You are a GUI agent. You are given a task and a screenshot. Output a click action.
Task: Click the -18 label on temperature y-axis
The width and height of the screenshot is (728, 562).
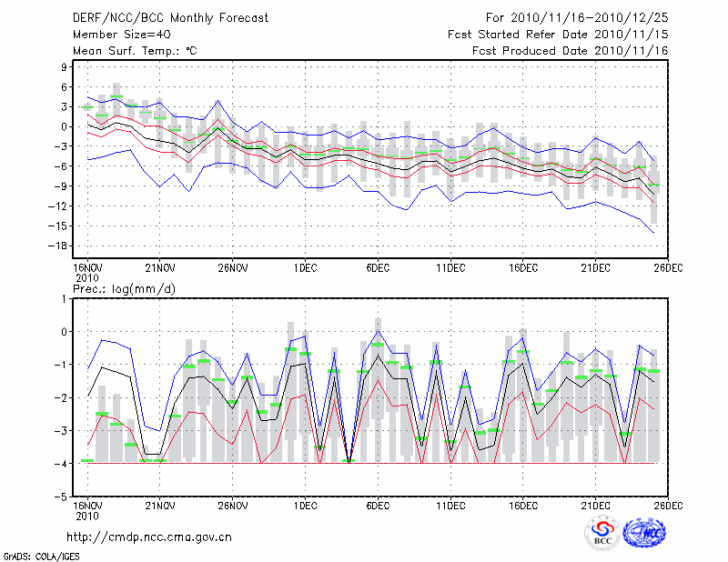pyautogui.click(x=62, y=246)
